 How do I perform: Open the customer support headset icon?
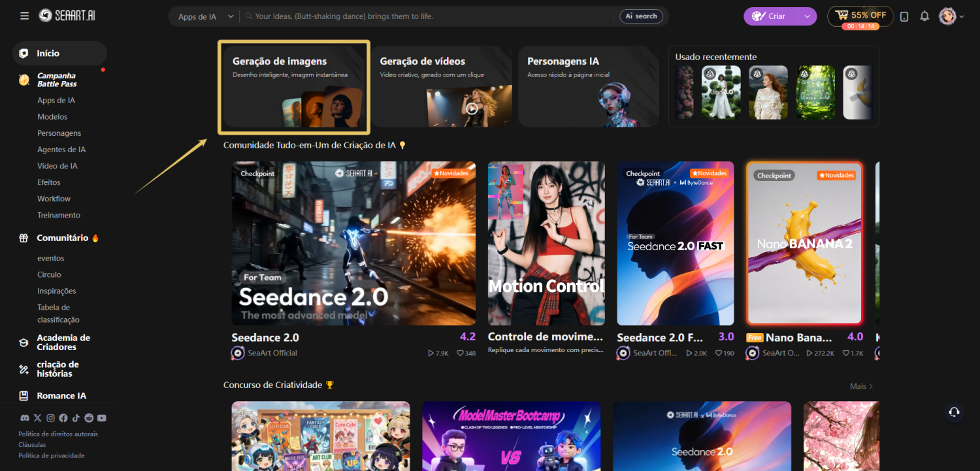(954, 412)
